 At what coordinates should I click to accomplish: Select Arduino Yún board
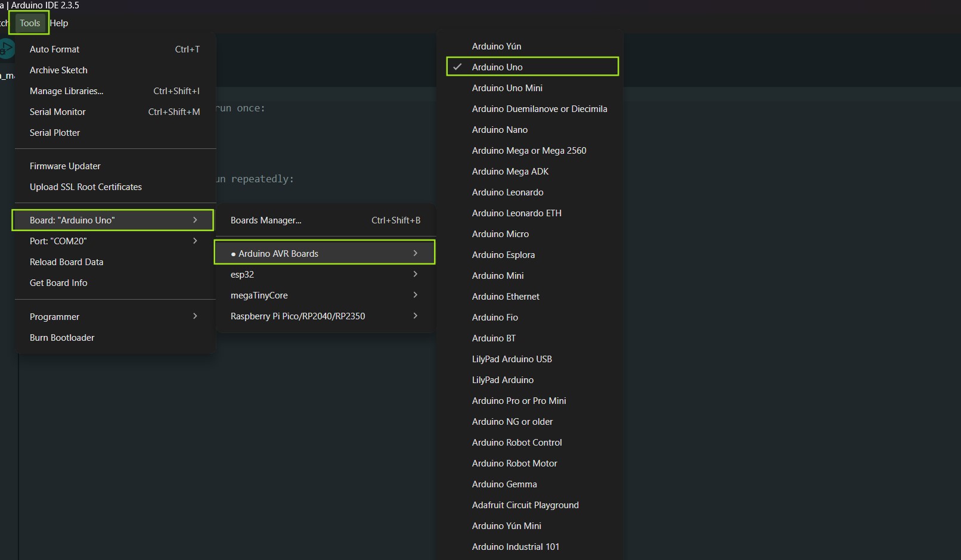[530, 46]
